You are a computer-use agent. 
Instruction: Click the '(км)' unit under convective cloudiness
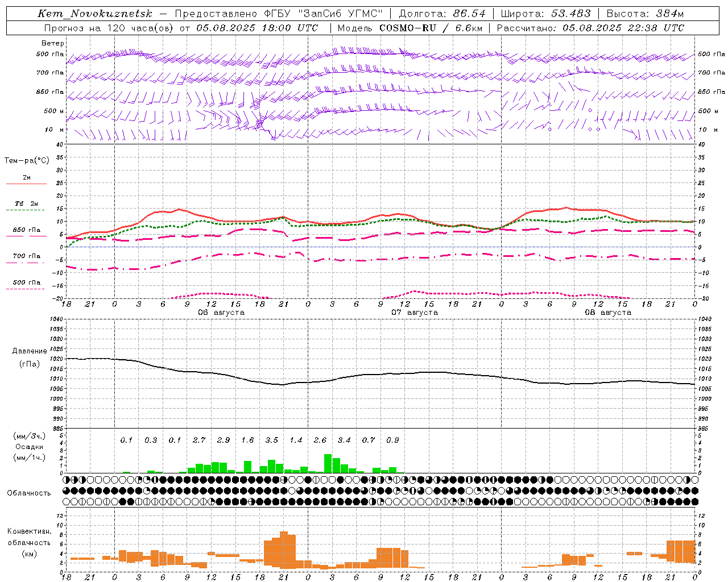pos(29,554)
